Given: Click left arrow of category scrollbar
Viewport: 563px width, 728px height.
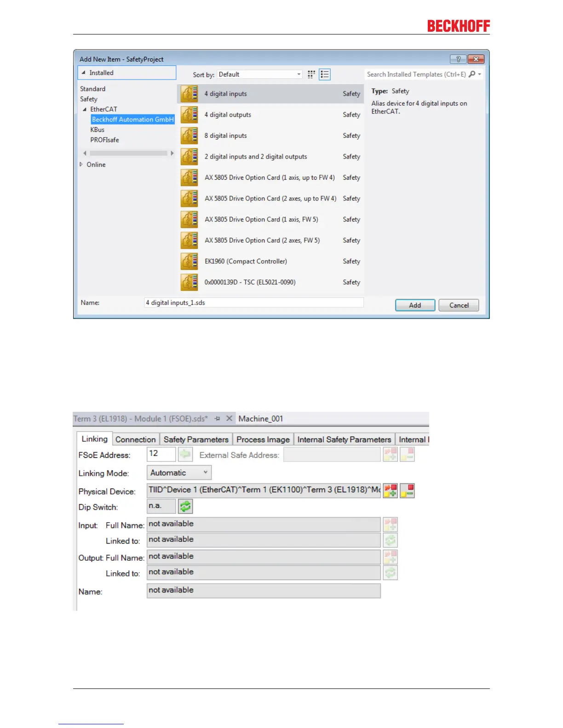Looking at the screenshot, I should coord(85,153).
